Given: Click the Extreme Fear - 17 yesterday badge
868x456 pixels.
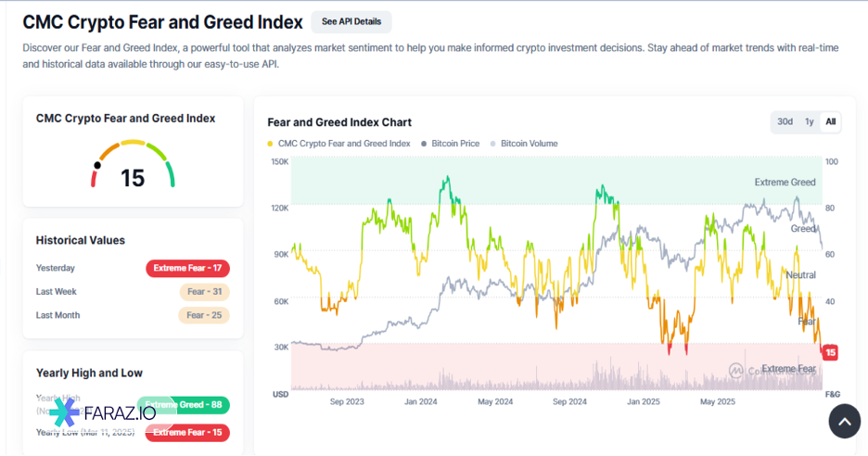Looking at the screenshot, I should click(x=187, y=269).
